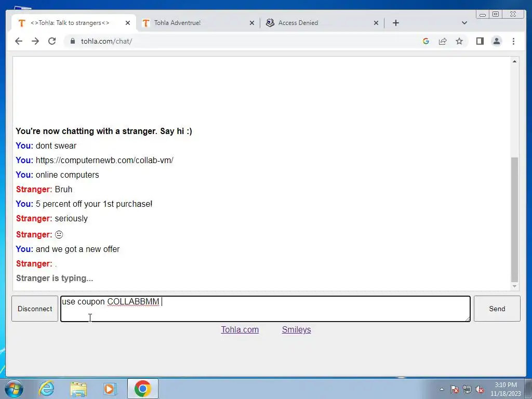
Task: Close the Access Denied tab
Action: click(x=376, y=23)
